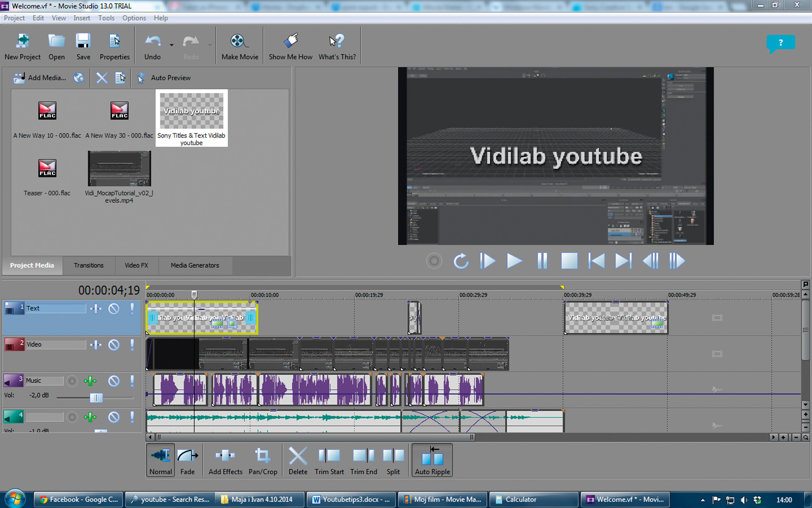Remove selected media with X icon

tap(102, 78)
